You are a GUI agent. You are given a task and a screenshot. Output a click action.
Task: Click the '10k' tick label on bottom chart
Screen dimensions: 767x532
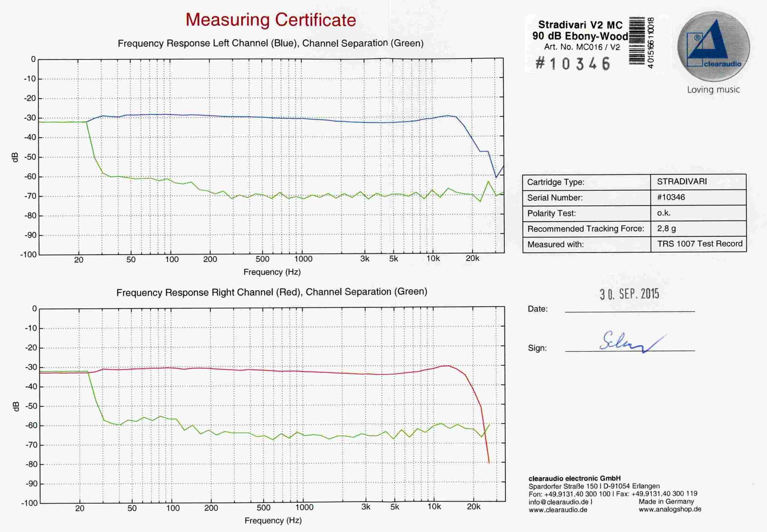tap(434, 507)
